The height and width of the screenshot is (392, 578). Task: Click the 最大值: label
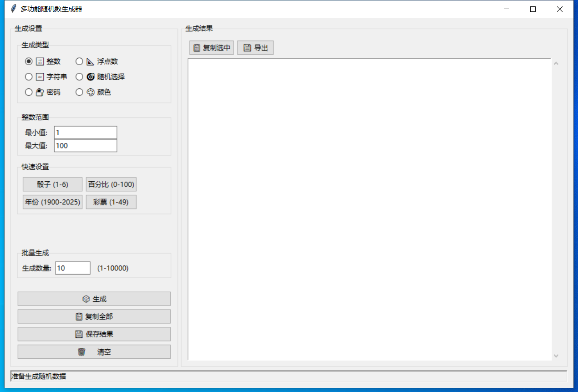[36, 146]
